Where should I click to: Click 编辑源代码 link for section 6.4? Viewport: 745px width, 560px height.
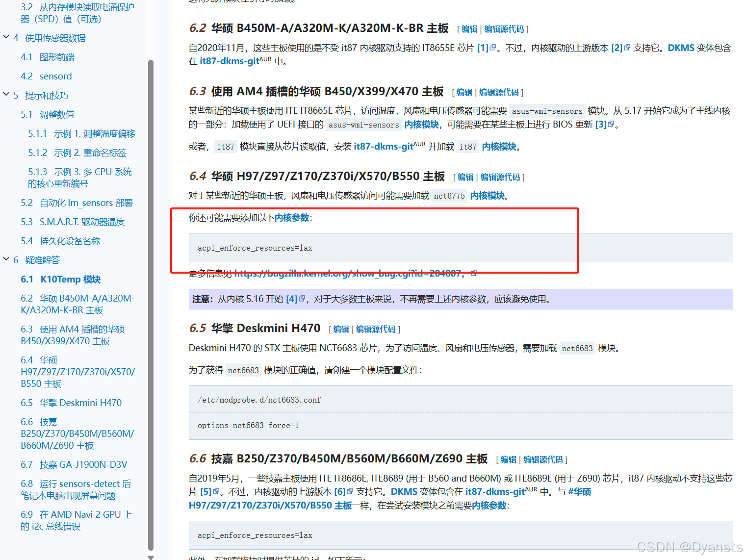point(500,178)
